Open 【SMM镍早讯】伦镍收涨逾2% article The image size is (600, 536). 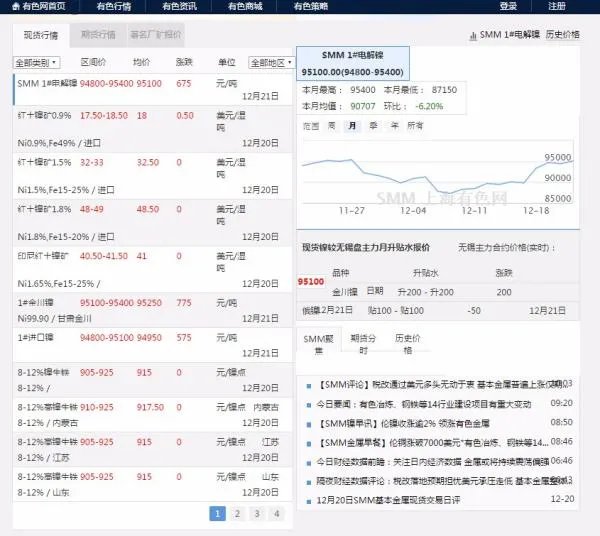click(403, 424)
